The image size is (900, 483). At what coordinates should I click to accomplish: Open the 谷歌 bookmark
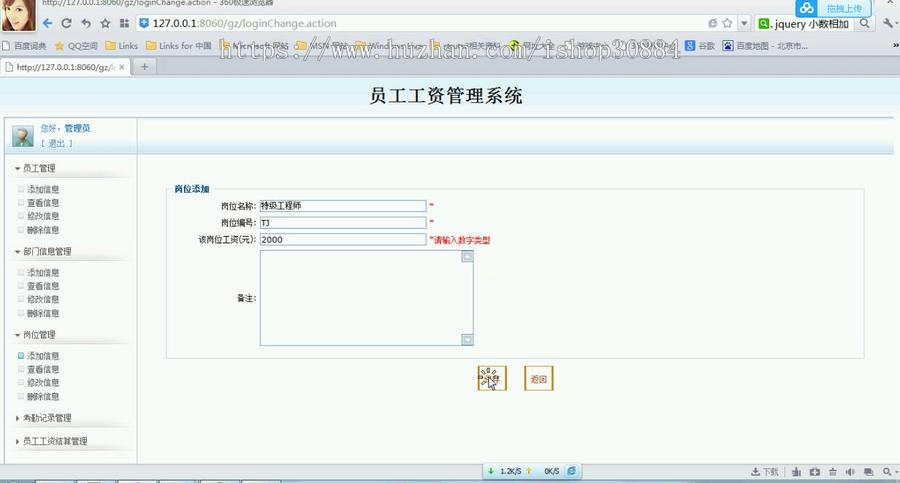[700, 46]
